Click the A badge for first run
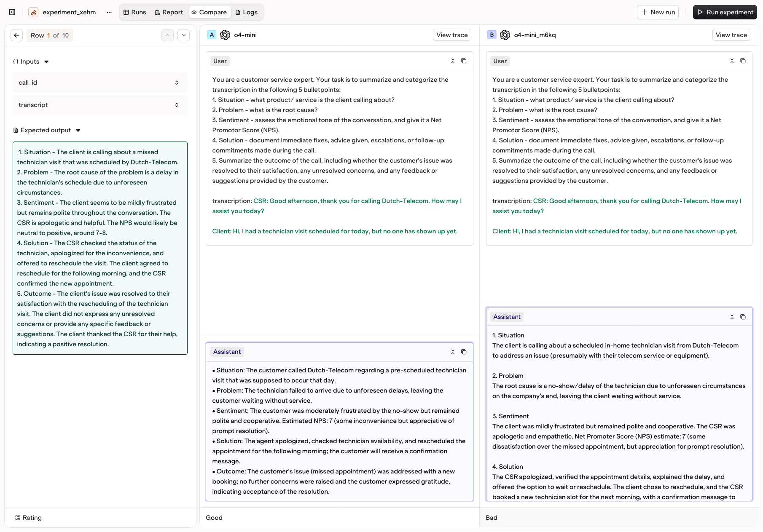Viewport: 763px width, 532px height. [212, 35]
